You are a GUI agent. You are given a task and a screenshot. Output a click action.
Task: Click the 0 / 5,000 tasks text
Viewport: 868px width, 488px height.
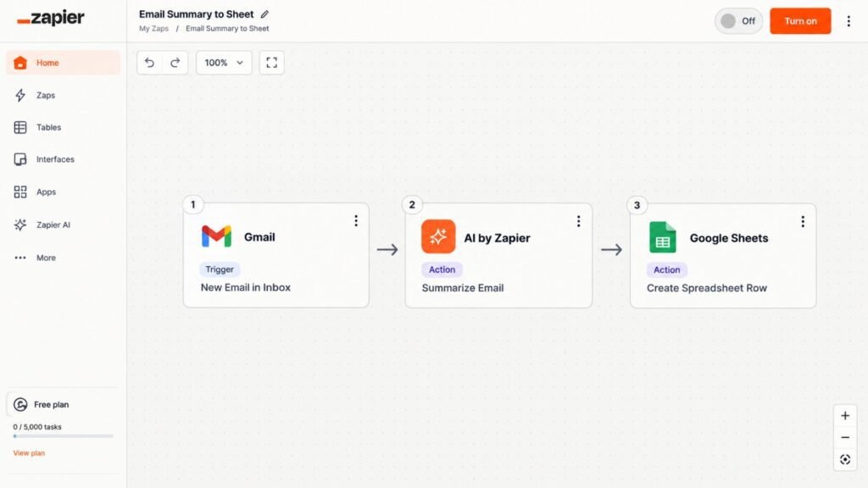[37, 427]
